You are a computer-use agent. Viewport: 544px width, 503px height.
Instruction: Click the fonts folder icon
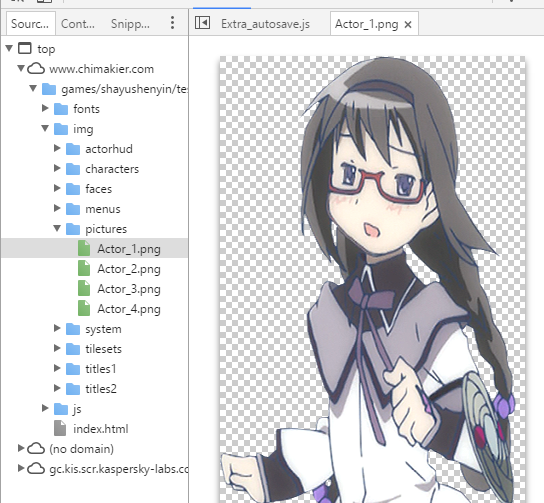tap(61, 109)
